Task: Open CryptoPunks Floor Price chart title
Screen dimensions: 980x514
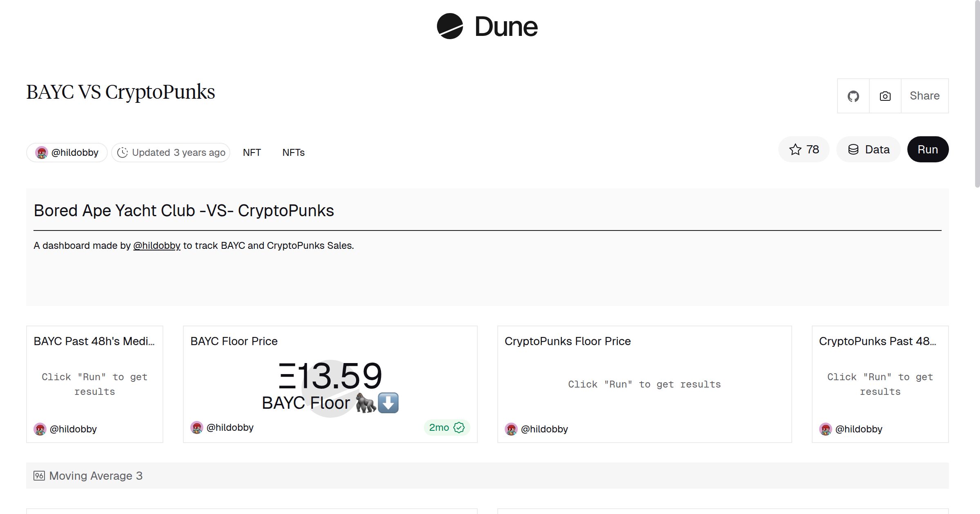Action: point(568,341)
